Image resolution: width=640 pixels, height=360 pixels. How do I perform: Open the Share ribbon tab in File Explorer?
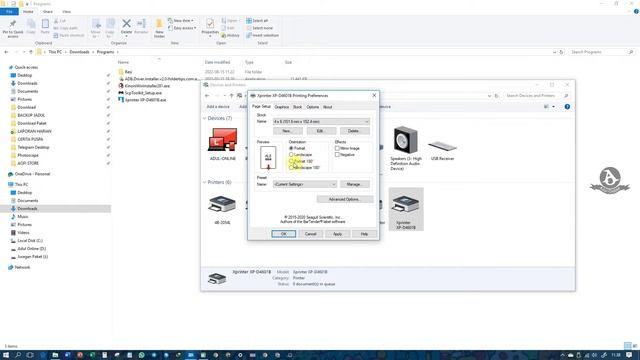[x=48, y=12]
